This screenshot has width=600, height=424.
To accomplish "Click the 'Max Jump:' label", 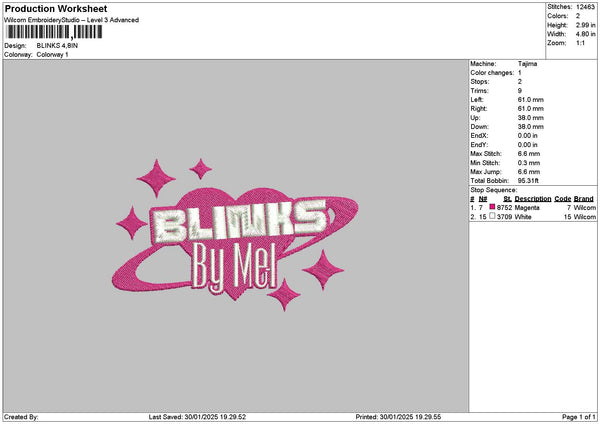I will [x=486, y=172].
